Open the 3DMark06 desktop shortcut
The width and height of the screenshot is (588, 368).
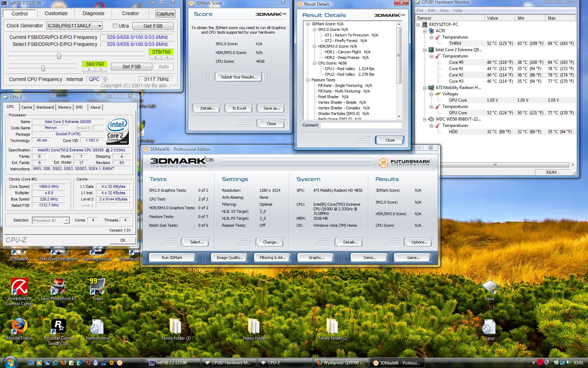tap(19, 255)
